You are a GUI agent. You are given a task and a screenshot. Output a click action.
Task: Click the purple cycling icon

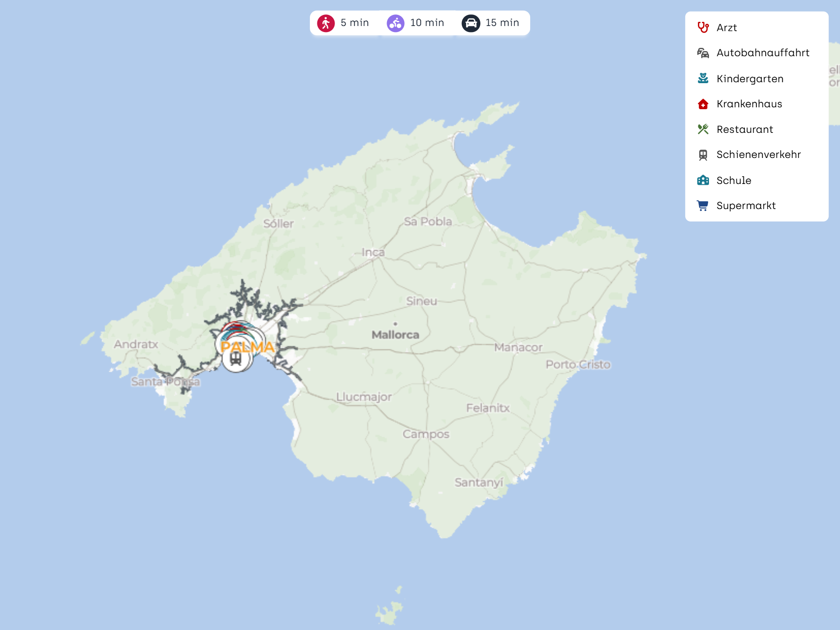pos(395,23)
